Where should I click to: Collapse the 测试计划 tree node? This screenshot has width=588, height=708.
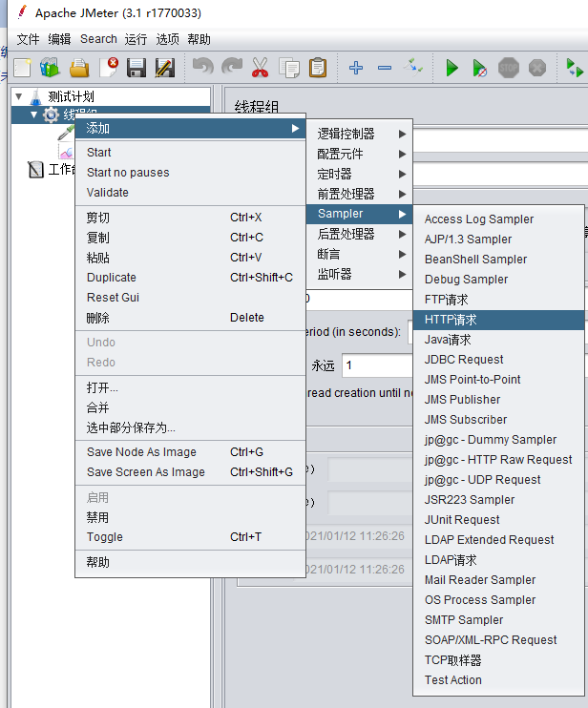point(19,96)
